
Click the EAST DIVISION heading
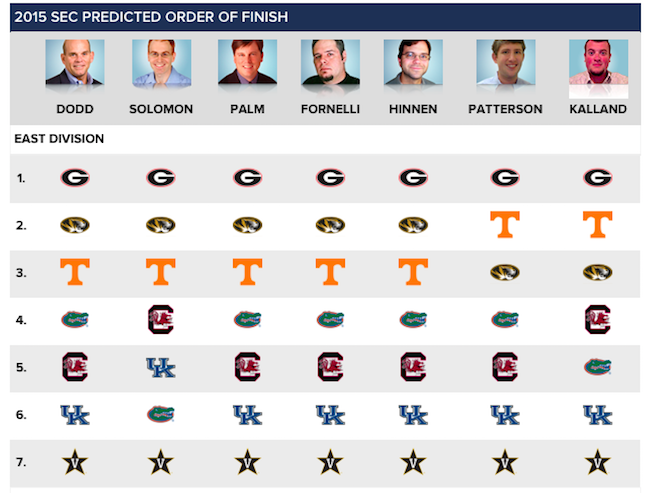(59, 138)
